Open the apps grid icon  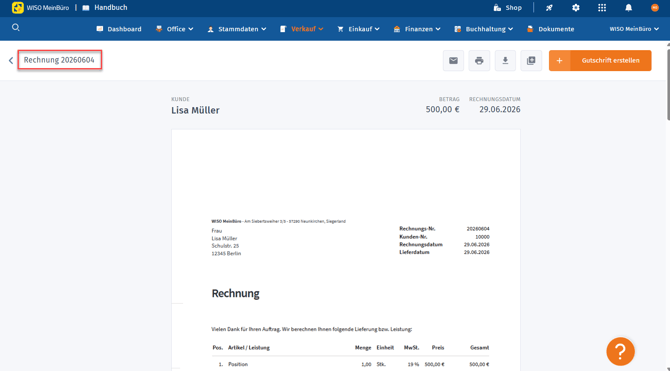[602, 8]
